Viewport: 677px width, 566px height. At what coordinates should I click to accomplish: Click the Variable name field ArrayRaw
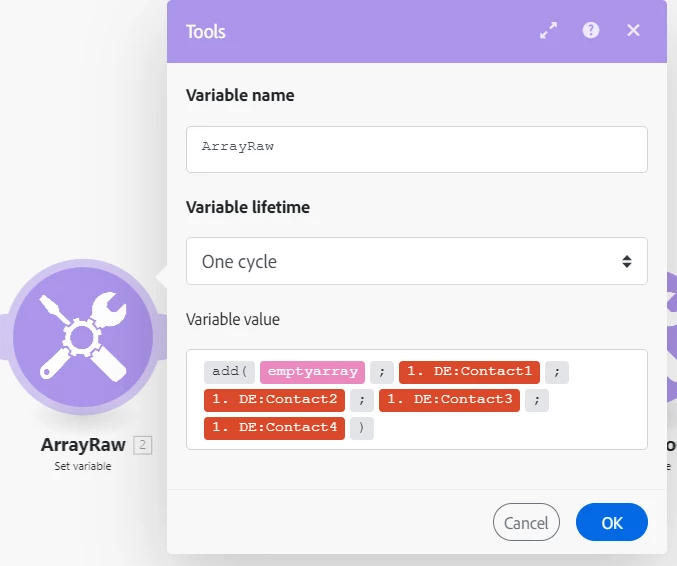[417, 149]
